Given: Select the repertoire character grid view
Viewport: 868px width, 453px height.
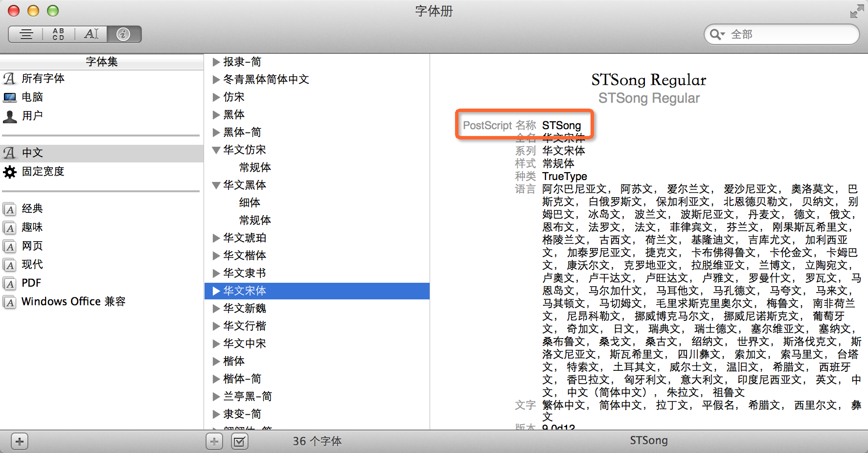Looking at the screenshot, I should pos(58,34).
